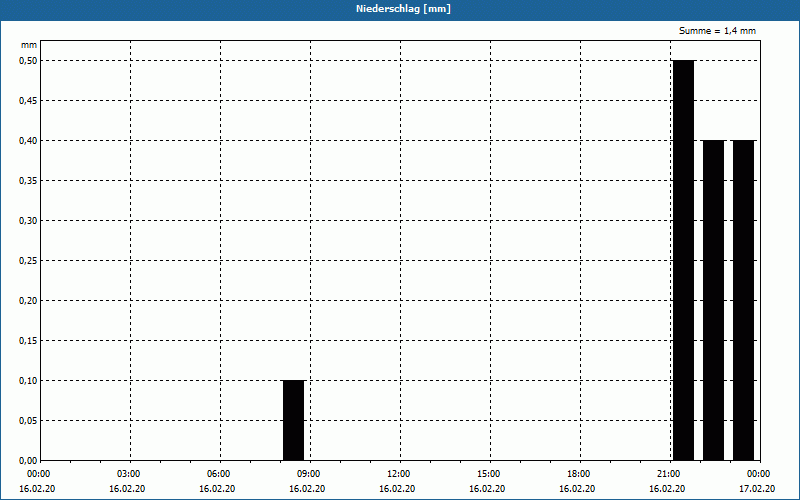This screenshot has width=800, height=500.
Task: Click the "mm" unit label above the y-axis
Action: click(x=29, y=45)
